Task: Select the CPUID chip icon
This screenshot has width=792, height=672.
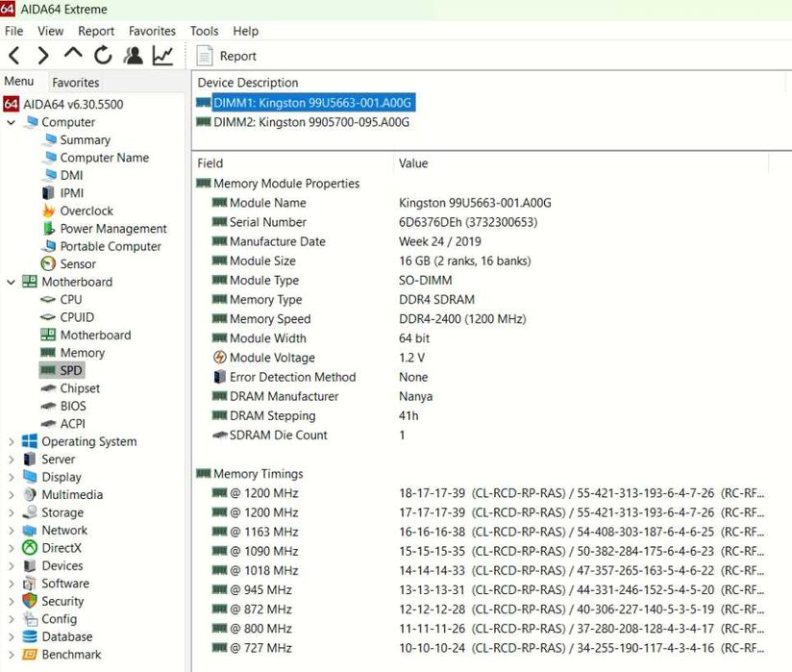Action: click(48, 317)
